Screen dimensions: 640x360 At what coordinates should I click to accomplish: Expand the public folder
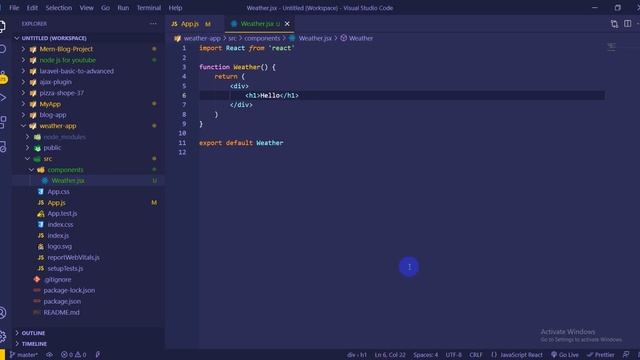(x=52, y=148)
